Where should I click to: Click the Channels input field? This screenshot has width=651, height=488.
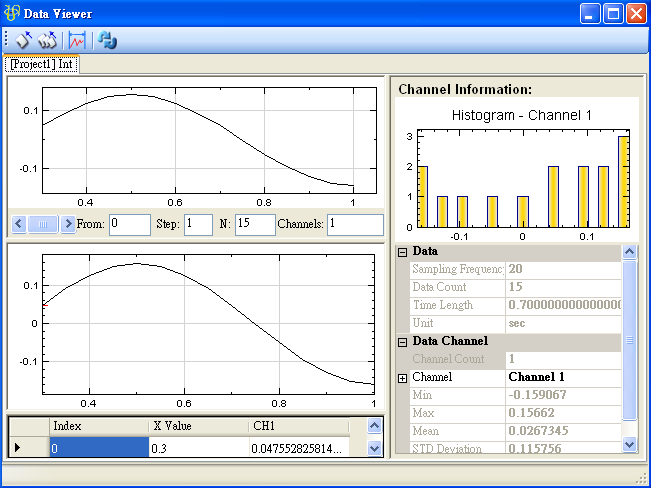coord(355,225)
